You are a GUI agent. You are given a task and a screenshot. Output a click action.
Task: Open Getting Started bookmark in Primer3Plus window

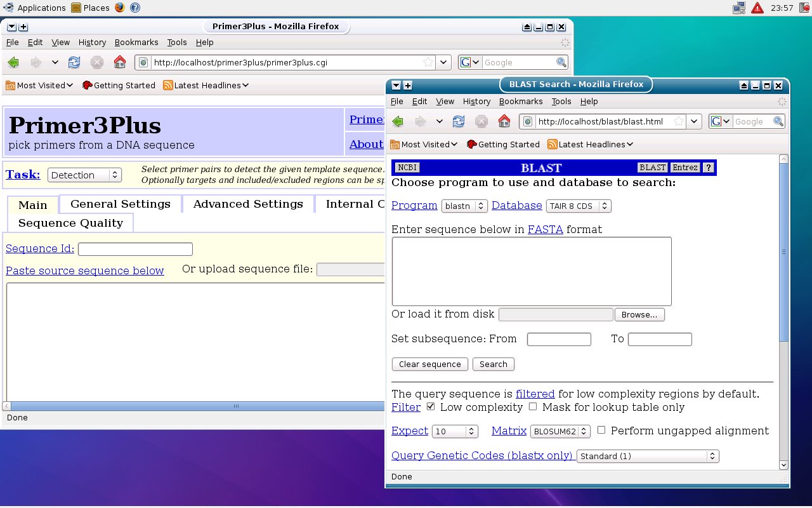tap(119, 85)
